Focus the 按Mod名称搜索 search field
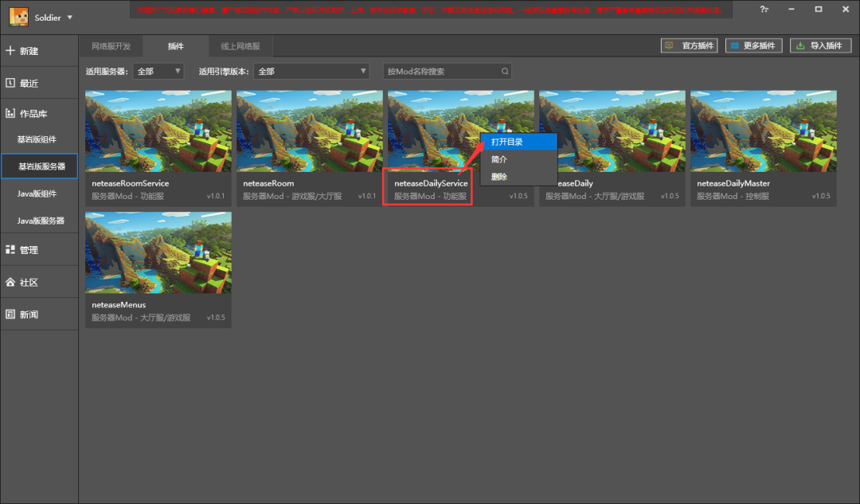The image size is (860, 504). 440,72
